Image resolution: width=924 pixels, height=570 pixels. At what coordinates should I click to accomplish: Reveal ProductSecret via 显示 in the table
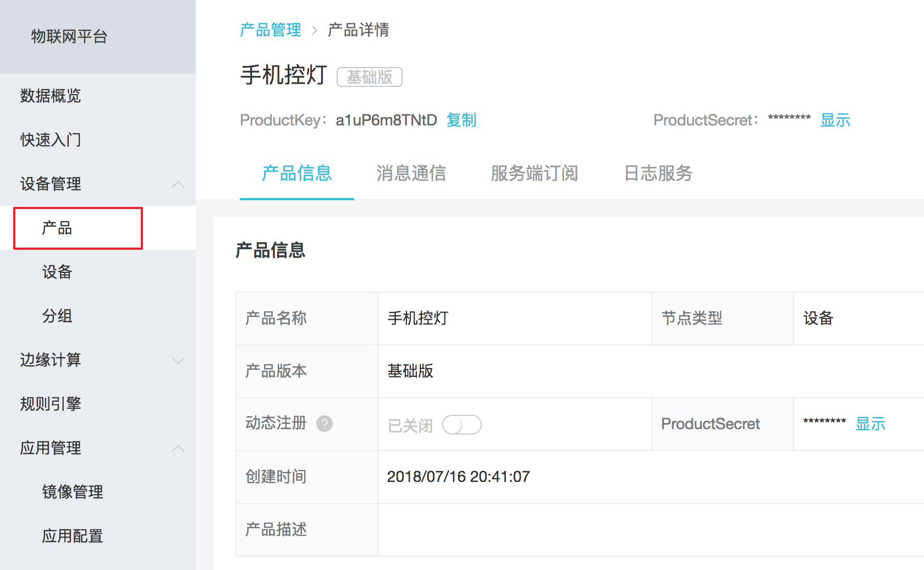(870, 424)
